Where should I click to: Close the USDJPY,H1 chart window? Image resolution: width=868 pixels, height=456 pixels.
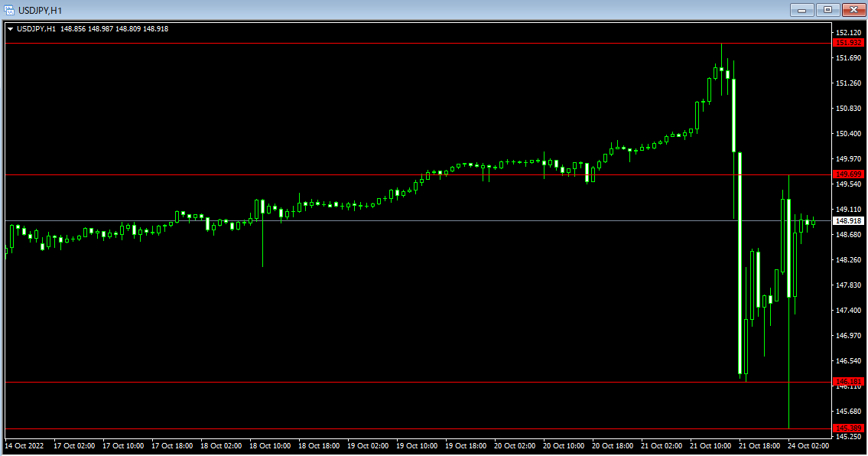853,10
